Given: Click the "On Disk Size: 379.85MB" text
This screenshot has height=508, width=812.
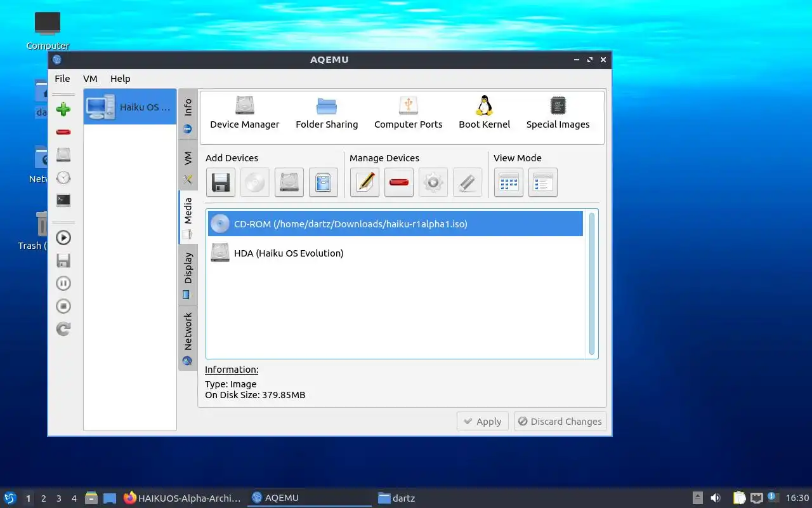Looking at the screenshot, I should click(255, 395).
